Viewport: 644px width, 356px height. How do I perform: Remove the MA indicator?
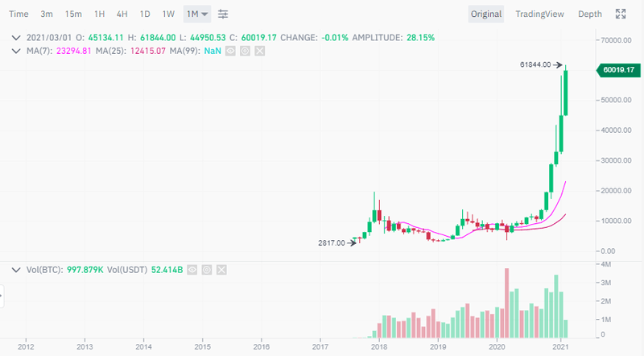259,51
